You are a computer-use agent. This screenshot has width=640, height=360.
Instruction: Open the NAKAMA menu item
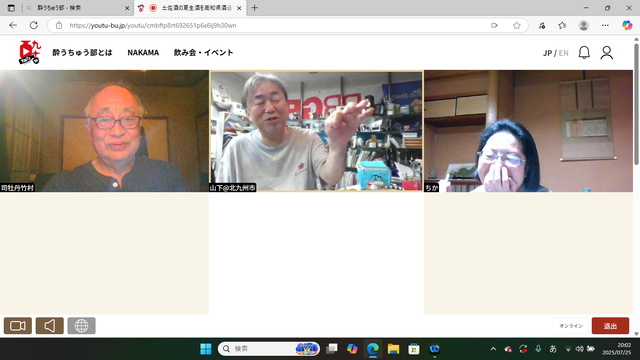[143, 53]
